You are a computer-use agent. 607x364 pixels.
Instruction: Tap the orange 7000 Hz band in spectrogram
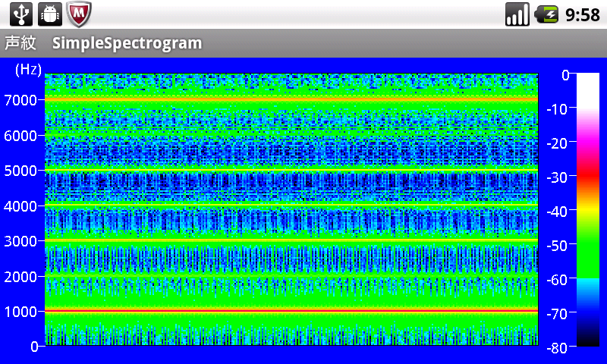(x=291, y=99)
